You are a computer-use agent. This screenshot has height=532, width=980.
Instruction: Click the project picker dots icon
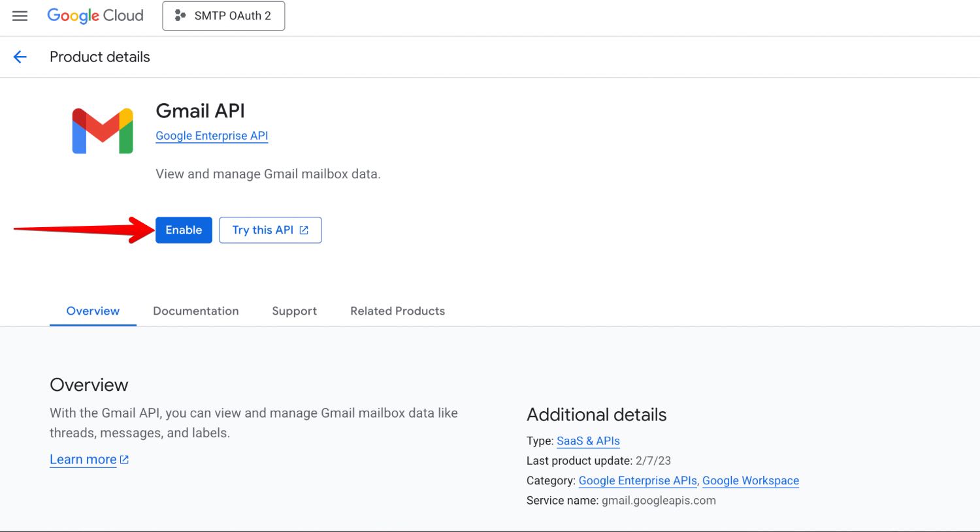coord(180,16)
